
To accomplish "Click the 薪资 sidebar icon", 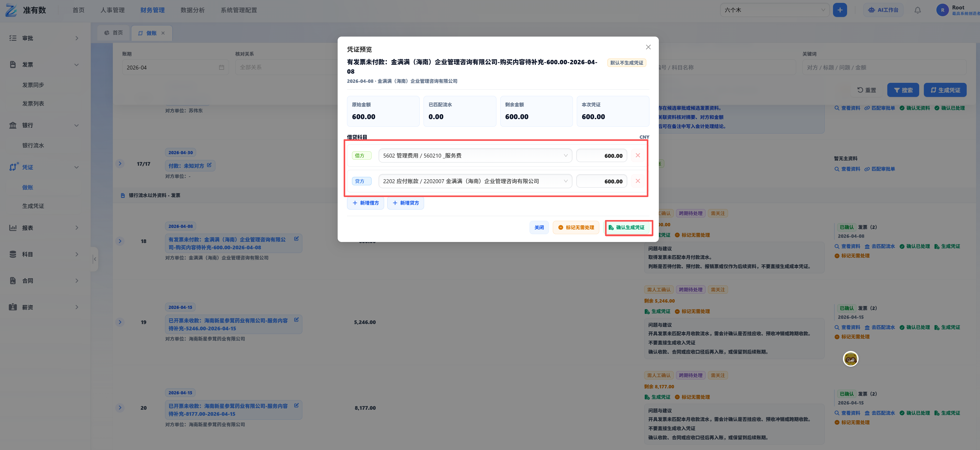I will point(13,307).
